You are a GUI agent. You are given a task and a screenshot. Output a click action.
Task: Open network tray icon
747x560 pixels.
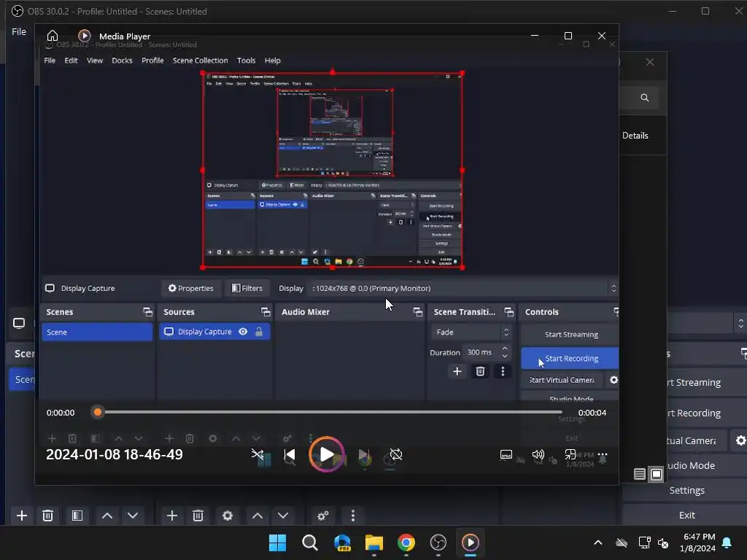[645, 542]
